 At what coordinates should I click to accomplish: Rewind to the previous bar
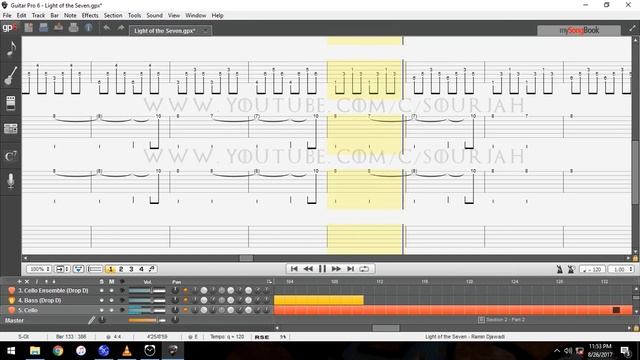coord(308,269)
